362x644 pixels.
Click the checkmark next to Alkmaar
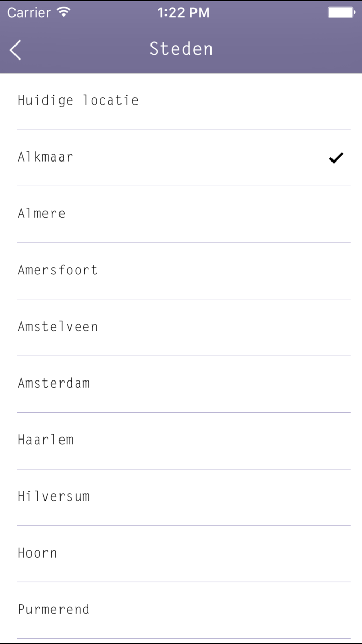click(337, 157)
